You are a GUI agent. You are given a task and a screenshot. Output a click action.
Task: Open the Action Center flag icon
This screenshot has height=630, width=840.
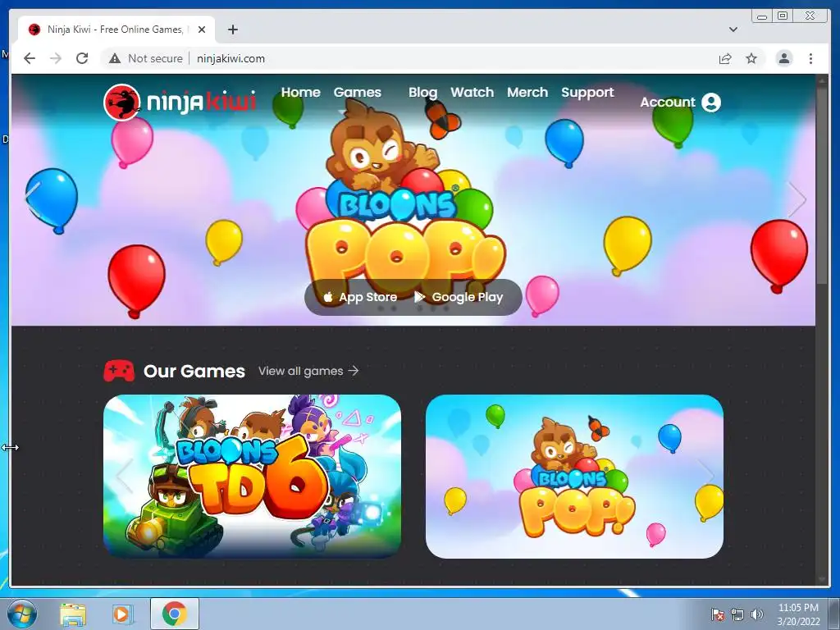(x=718, y=614)
